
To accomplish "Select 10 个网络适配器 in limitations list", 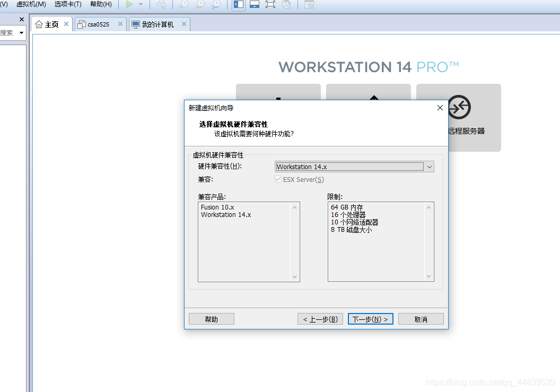I will coord(355,222).
